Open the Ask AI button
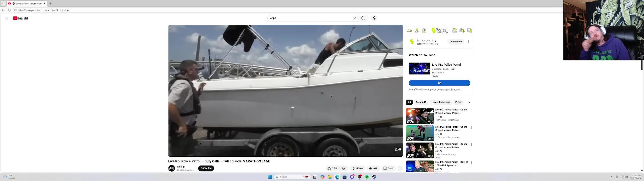This screenshot has width=644, height=181. [373, 168]
